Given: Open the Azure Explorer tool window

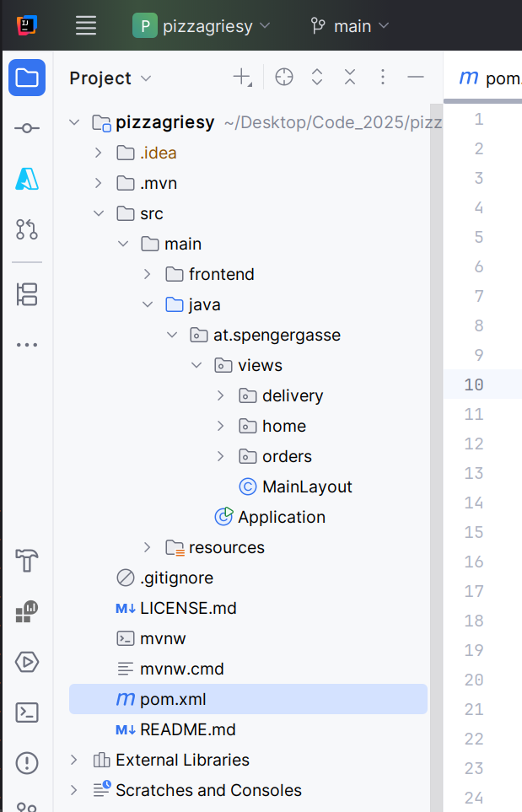Looking at the screenshot, I should coord(27,179).
